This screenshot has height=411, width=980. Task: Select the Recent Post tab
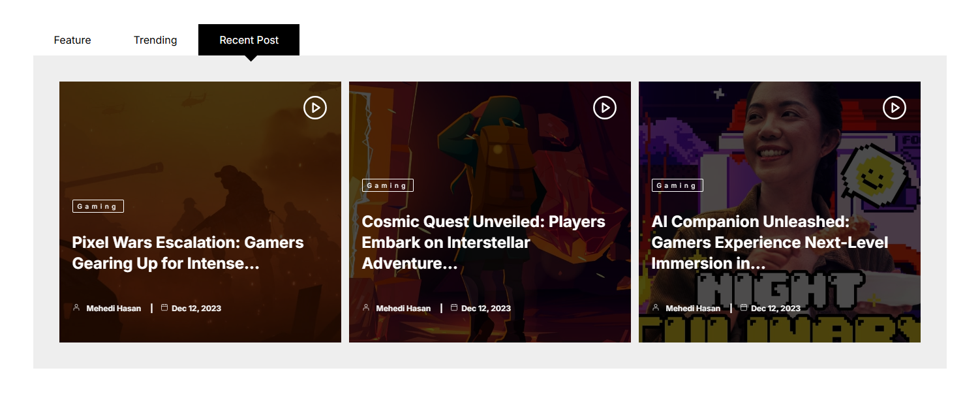click(249, 40)
